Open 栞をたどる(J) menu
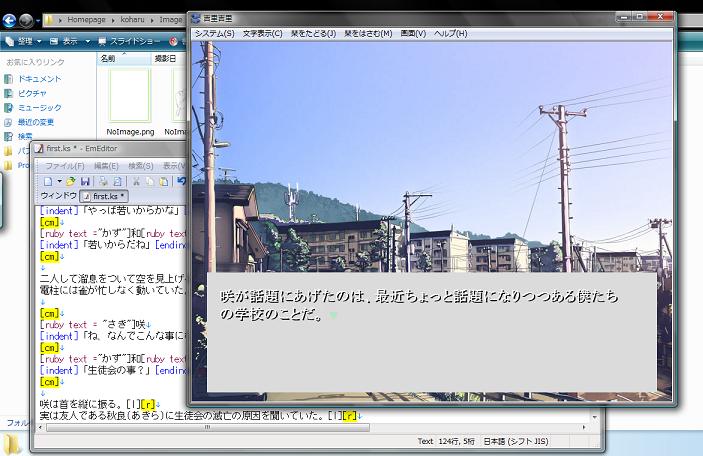The width and height of the screenshot is (703, 456). click(313, 34)
